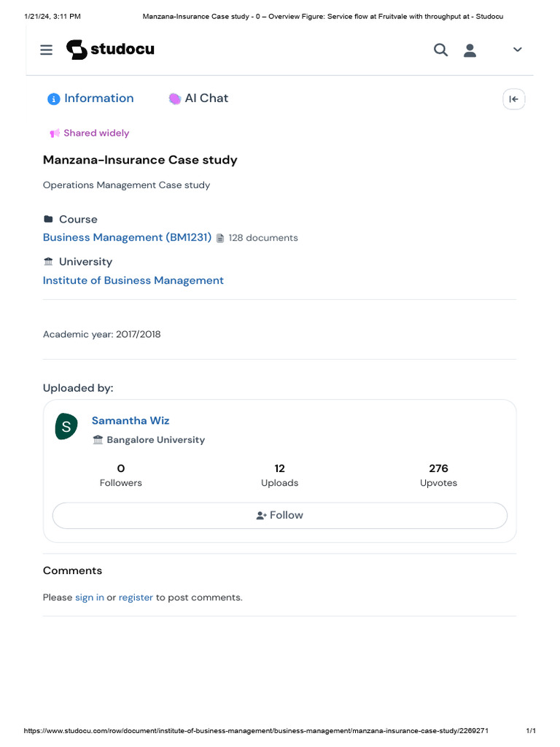The image size is (560, 747).
Task: Open Institute of Business Management link
Action: [x=133, y=280]
